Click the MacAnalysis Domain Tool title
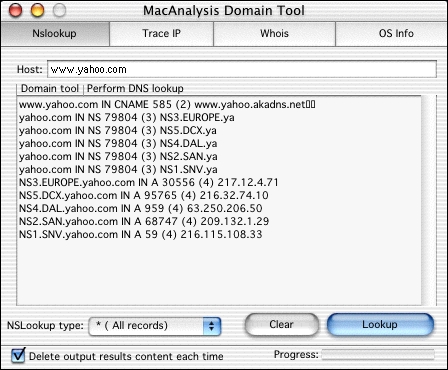This screenshot has height=370, width=448. tap(224, 11)
